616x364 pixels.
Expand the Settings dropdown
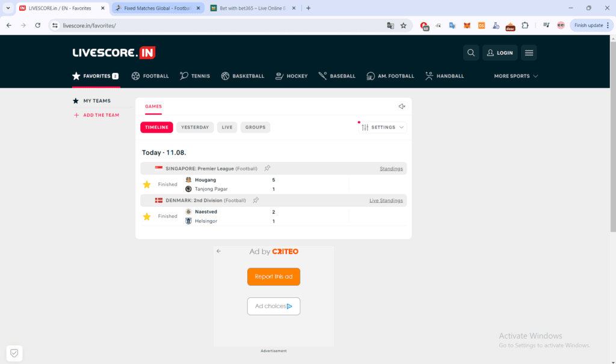coord(383,128)
